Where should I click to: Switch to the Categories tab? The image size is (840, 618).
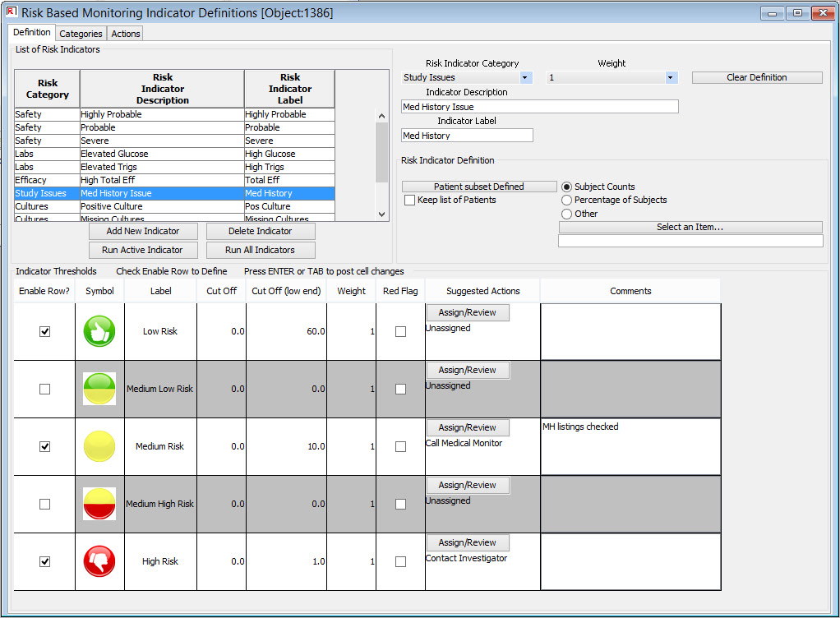click(81, 33)
